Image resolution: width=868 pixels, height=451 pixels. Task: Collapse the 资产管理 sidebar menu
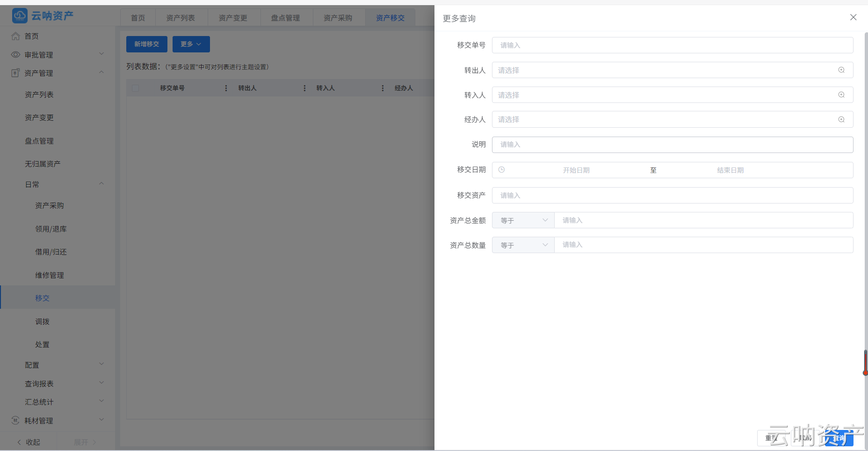click(101, 73)
